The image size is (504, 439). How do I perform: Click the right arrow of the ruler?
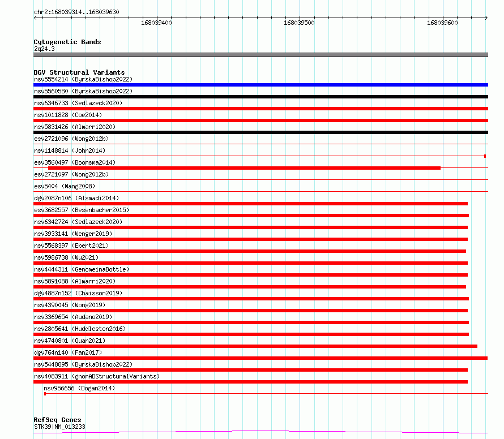486,18
